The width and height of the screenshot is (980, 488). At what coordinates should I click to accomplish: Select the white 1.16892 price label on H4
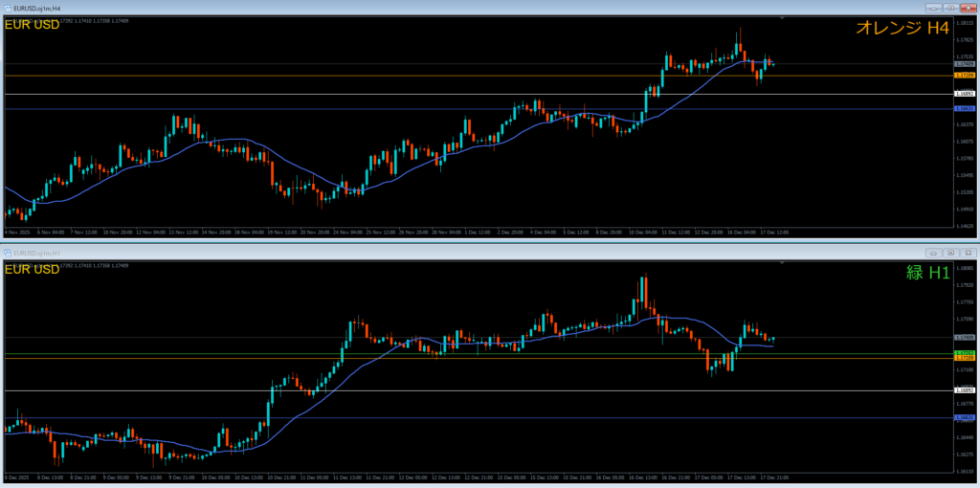[965, 94]
